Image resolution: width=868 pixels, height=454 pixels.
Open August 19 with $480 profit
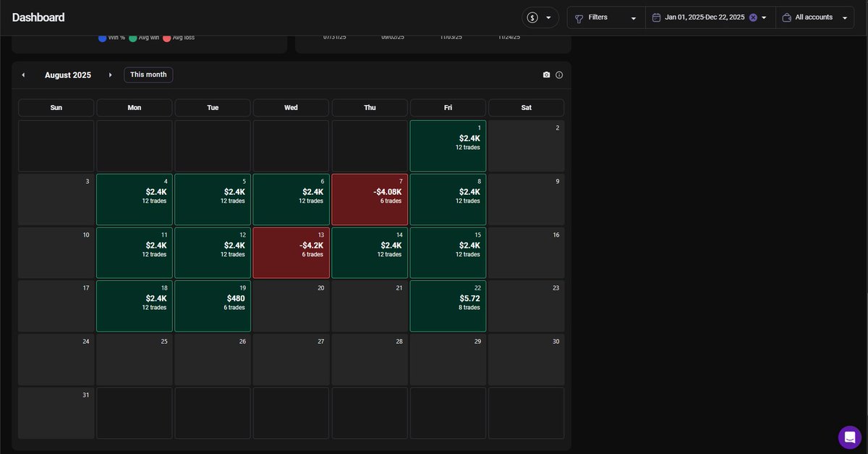(x=213, y=306)
